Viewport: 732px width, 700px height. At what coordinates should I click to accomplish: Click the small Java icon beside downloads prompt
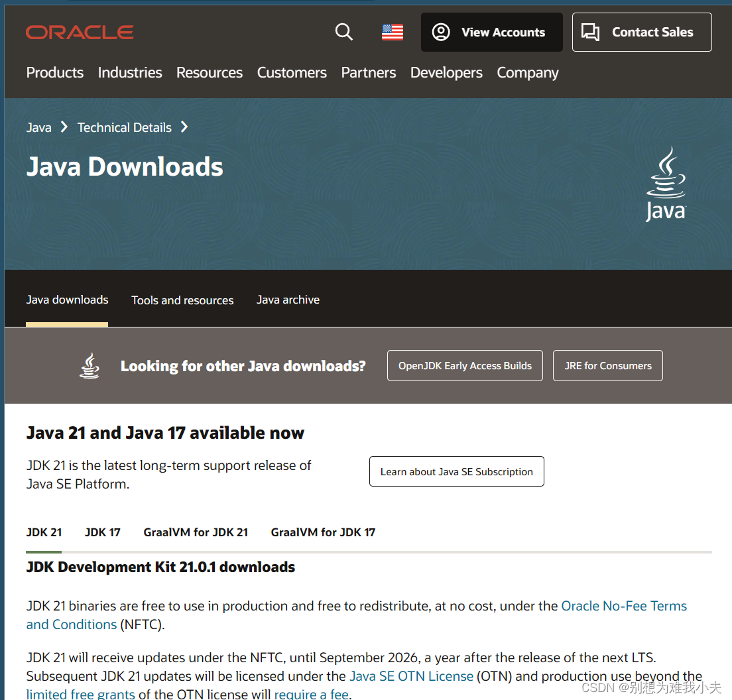(x=90, y=365)
